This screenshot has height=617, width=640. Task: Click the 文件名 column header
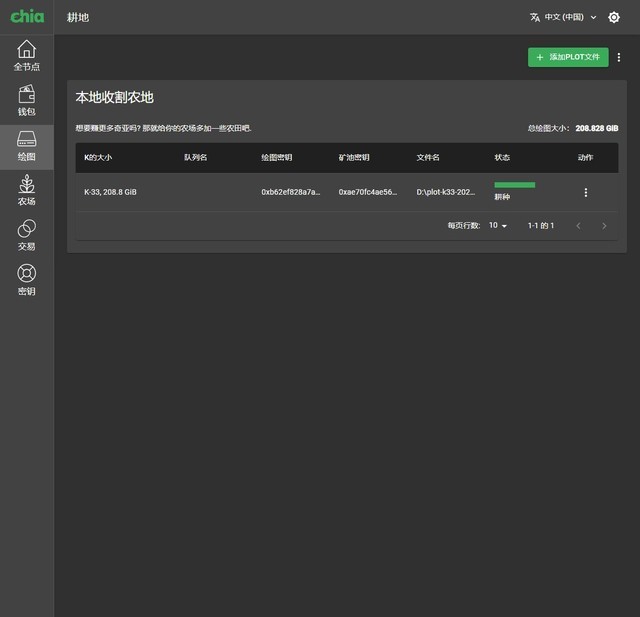click(x=428, y=158)
